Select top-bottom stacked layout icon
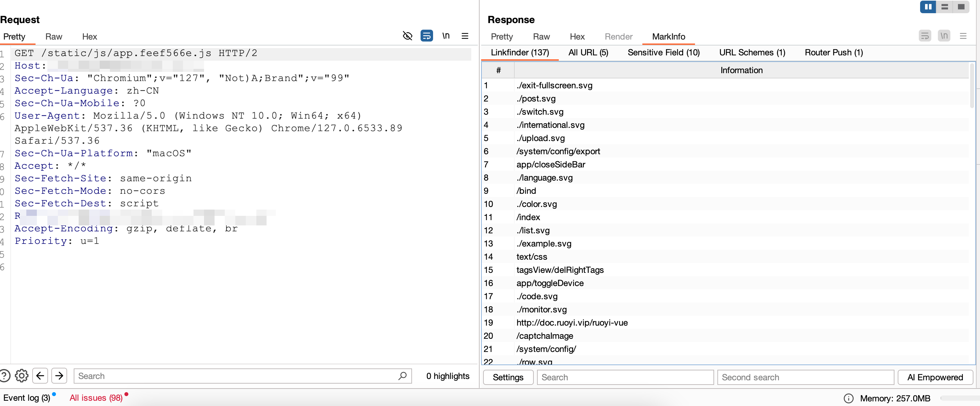This screenshot has height=406, width=980. click(x=944, y=7)
